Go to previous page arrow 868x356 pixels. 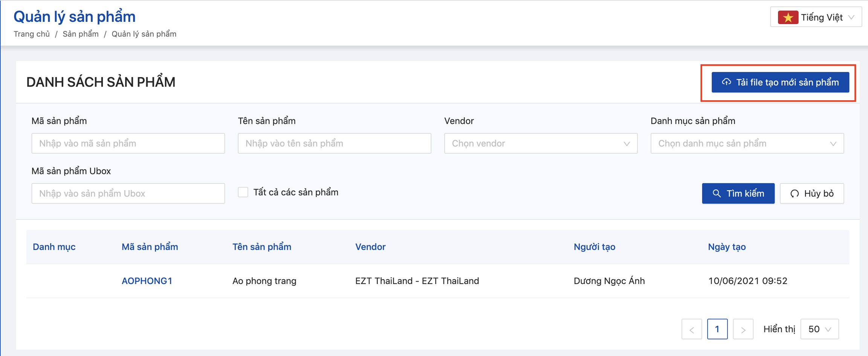point(691,329)
